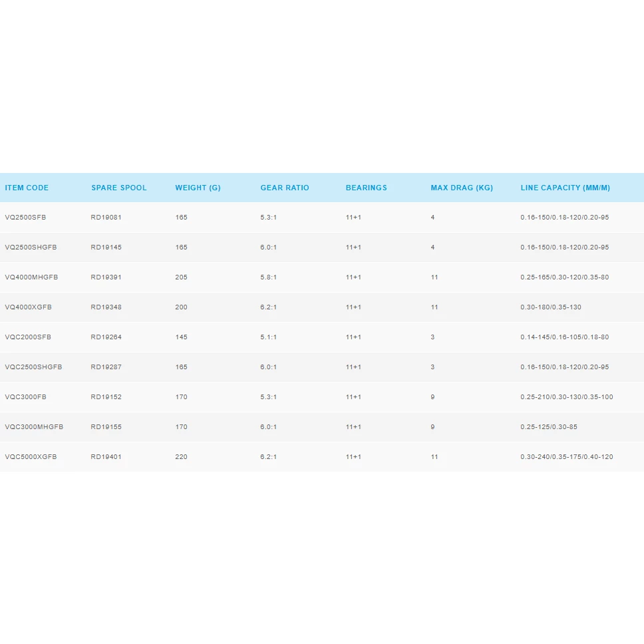Click the MAX DRAG (KG) header
This screenshot has width=644, height=644.
(462, 188)
